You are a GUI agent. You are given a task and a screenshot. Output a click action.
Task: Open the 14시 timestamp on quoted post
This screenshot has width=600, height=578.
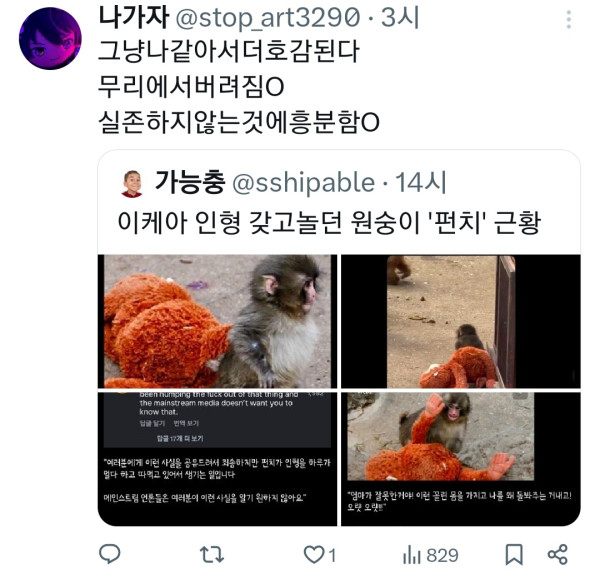click(421, 182)
